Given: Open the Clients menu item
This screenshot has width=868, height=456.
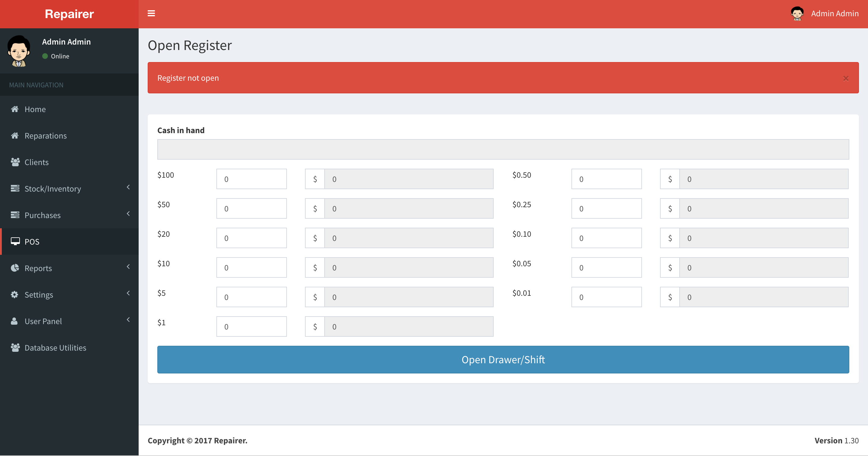Looking at the screenshot, I should click(x=69, y=162).
